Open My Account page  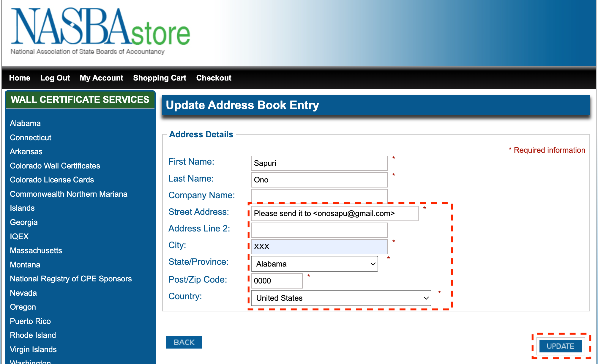(101, 78)
